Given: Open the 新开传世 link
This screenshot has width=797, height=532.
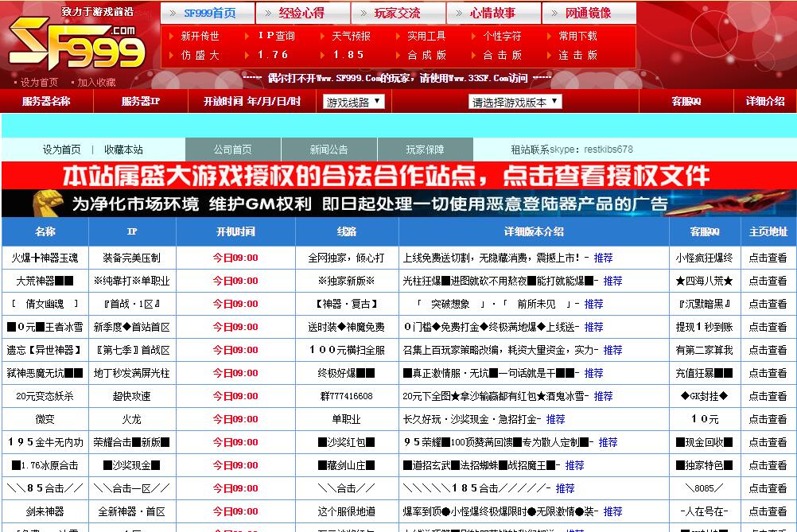Looking at the screenshot, I should [x=200, y=36].
